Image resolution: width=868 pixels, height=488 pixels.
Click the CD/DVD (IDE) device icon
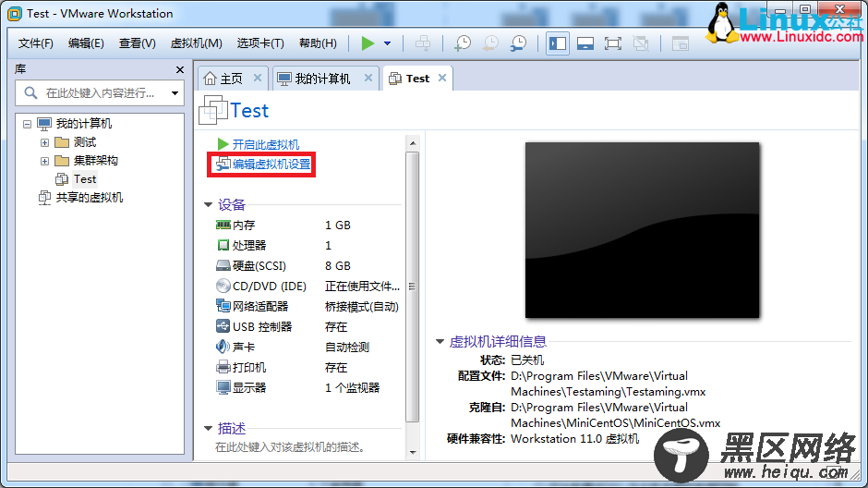pos(223,286)
